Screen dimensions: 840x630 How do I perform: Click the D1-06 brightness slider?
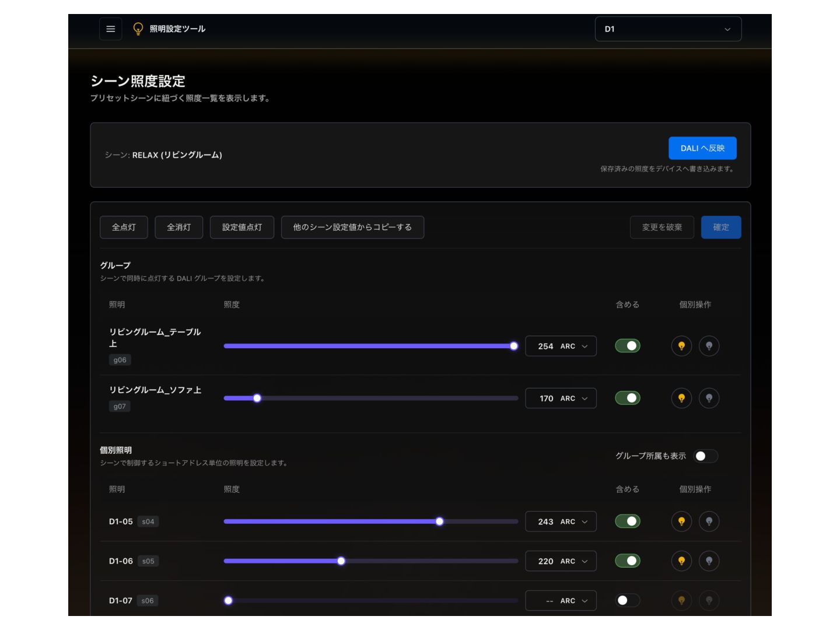coord(371,561)
